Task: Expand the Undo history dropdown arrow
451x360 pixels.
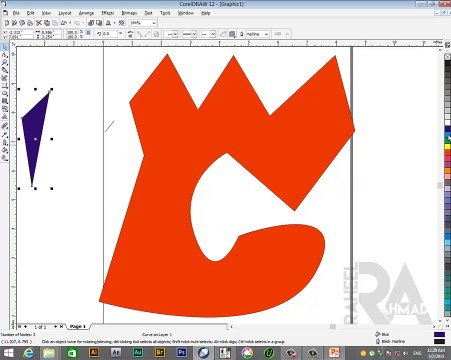Action: (x=70, y=23)
